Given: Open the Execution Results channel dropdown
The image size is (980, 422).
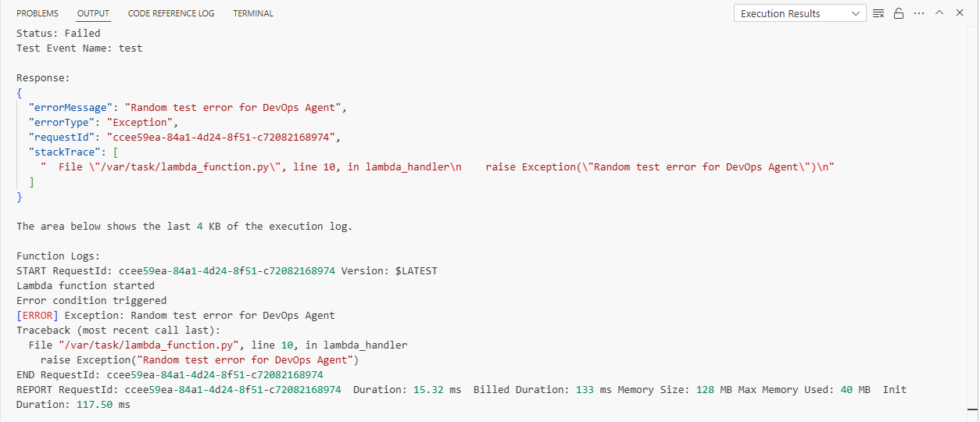Looking at the screenshot, I should [800, 13].
